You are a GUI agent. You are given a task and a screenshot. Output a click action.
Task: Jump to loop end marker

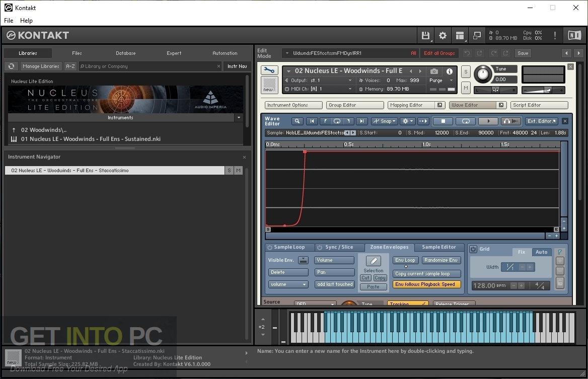pos(349,121)
